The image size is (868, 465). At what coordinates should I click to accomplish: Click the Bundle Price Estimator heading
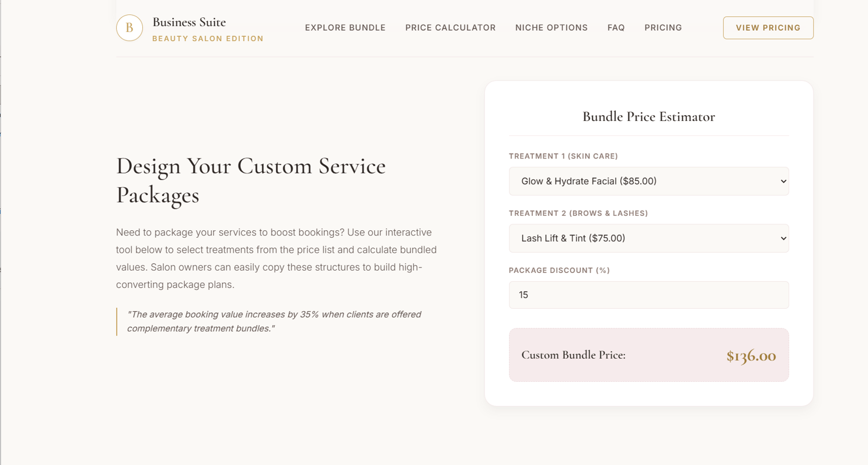pyautogui.click(x=649, y=116)
